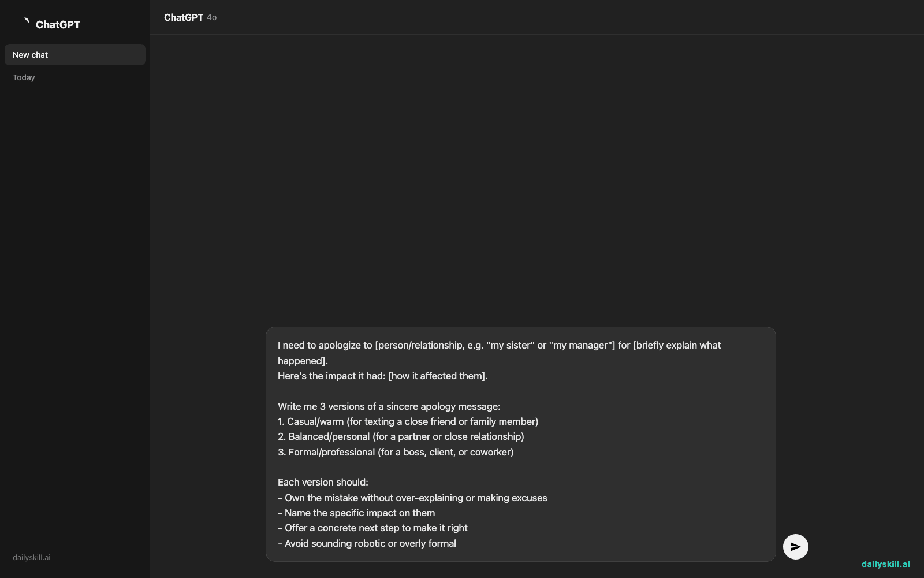Send the prompt with the arrow button
The image size is (924, 578).
coord(795,546)
